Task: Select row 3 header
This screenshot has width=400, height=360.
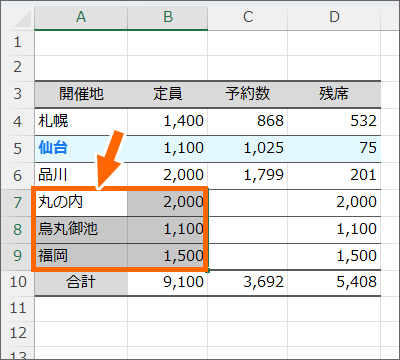Action: click(x=18, y=94)
